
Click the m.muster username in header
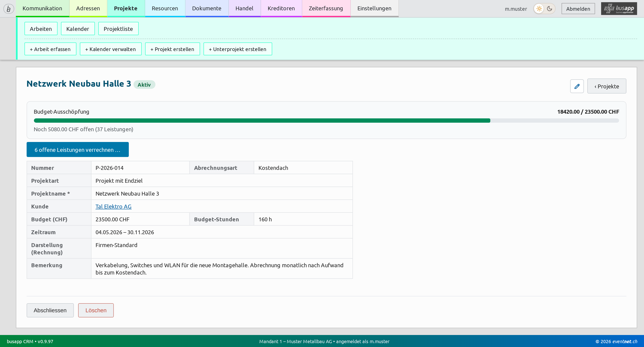(516, 9)
